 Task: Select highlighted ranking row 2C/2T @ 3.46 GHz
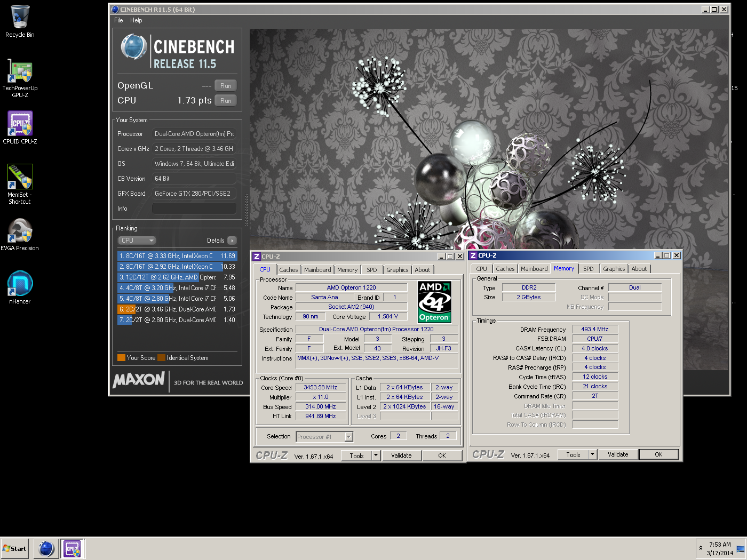coord(177,309)
